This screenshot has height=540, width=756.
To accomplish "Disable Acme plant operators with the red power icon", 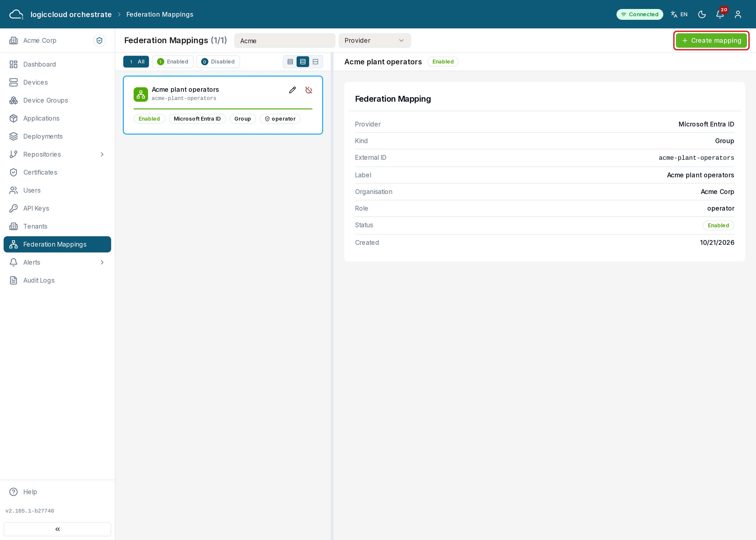I will coord(308,90).
